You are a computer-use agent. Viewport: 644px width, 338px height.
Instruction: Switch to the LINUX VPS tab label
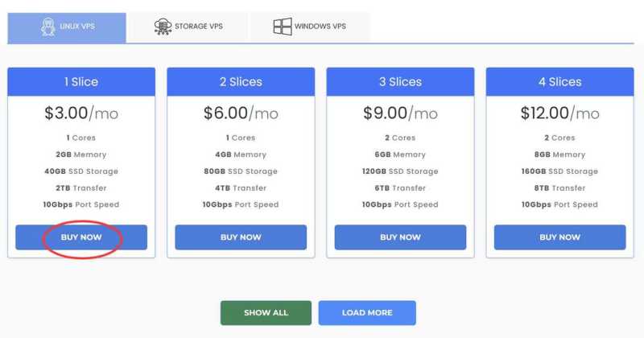[77, 27]
